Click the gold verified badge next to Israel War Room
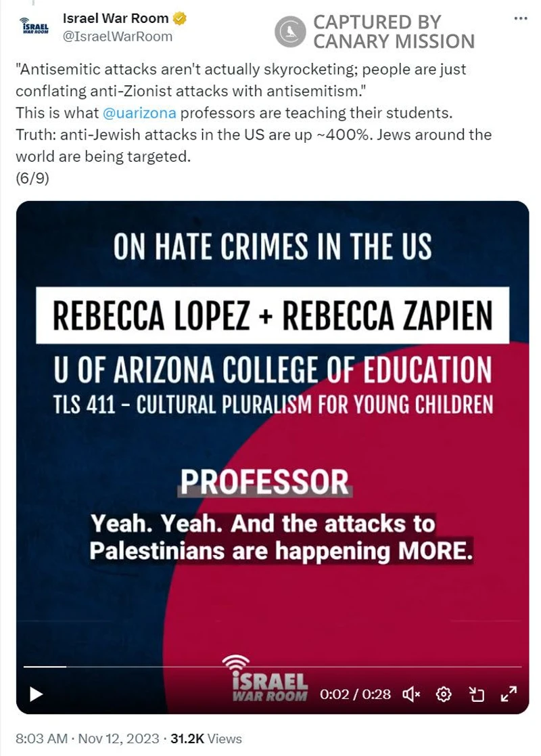This screenshot has width=541, height=756. (179, 19)
